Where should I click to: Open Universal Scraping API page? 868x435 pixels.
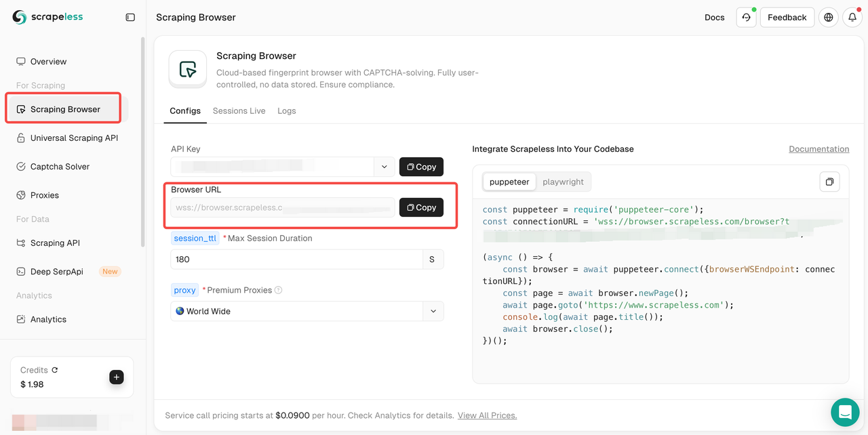click(x=66, y=138)
